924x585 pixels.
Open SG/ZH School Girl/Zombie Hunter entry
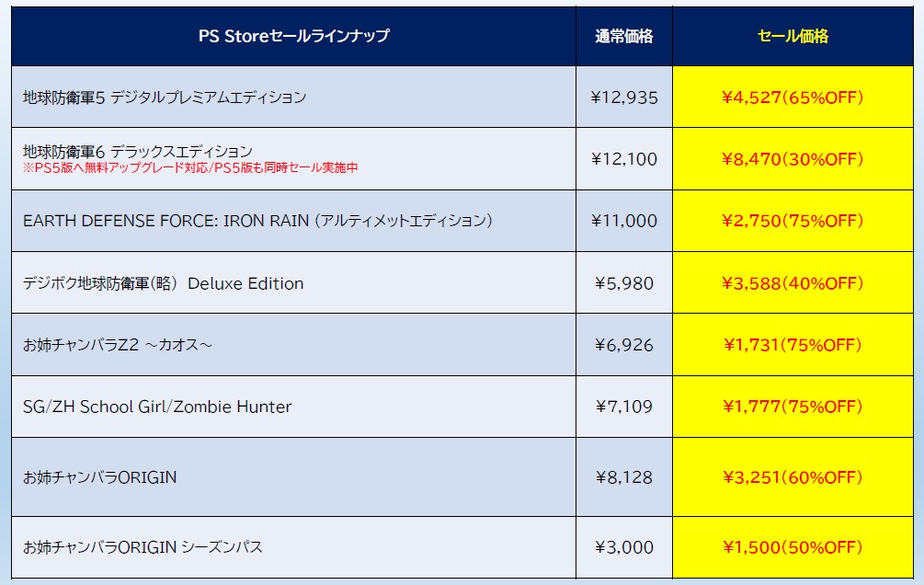point(157,407)
